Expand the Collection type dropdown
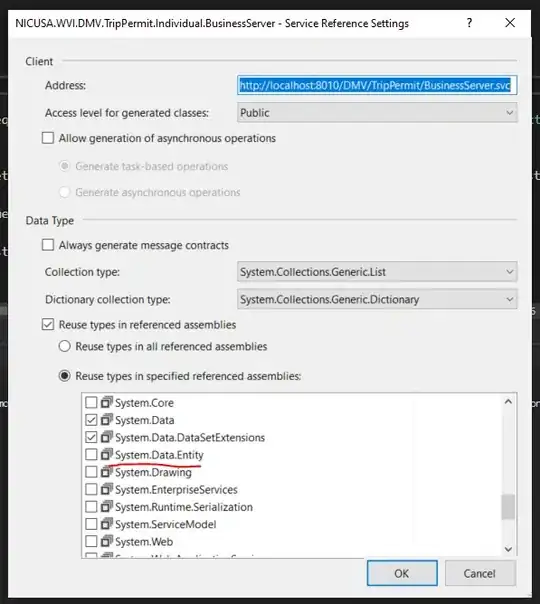Viewport: 540px width, 604px height. [377, 272]
